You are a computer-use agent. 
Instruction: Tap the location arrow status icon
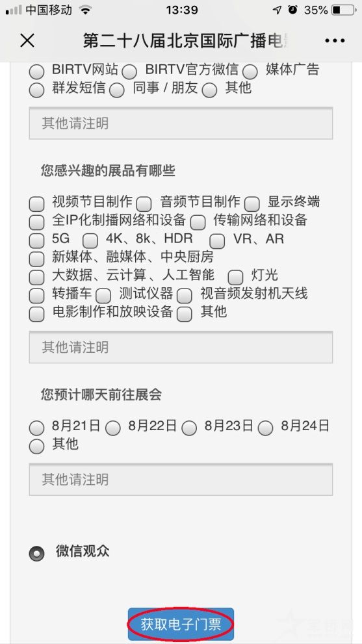[x=278, y=10]
